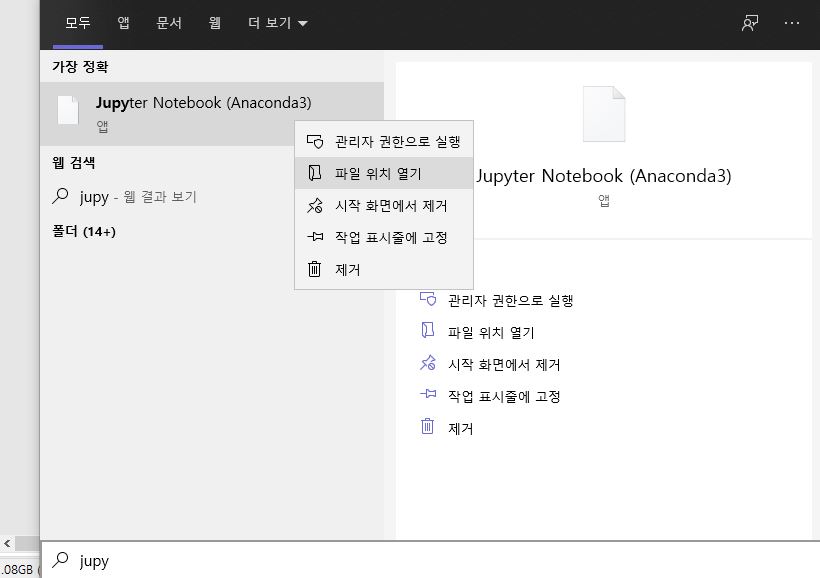Click 제거 in preview pane
This screenshot has height=578, width=820.
click(x=460, y=428)
